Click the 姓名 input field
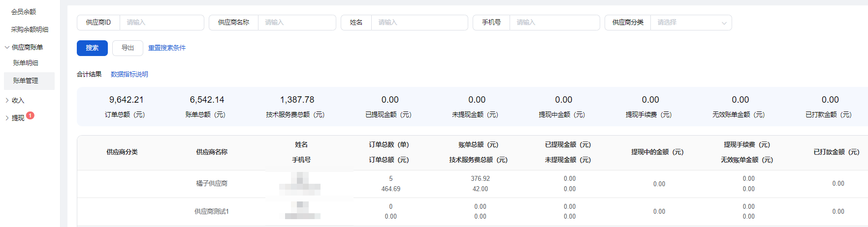Image resolution: width=868 pixels, height=227 pixels. [419, 23]
